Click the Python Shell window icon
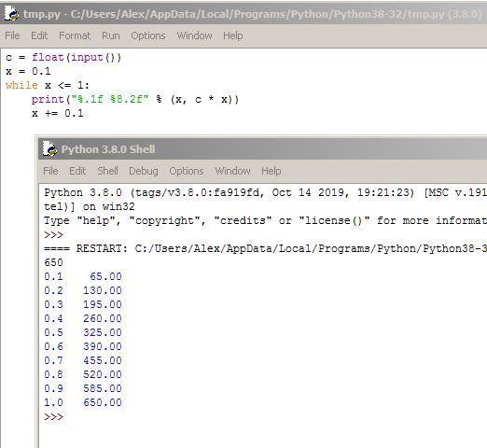 [49, 148]
